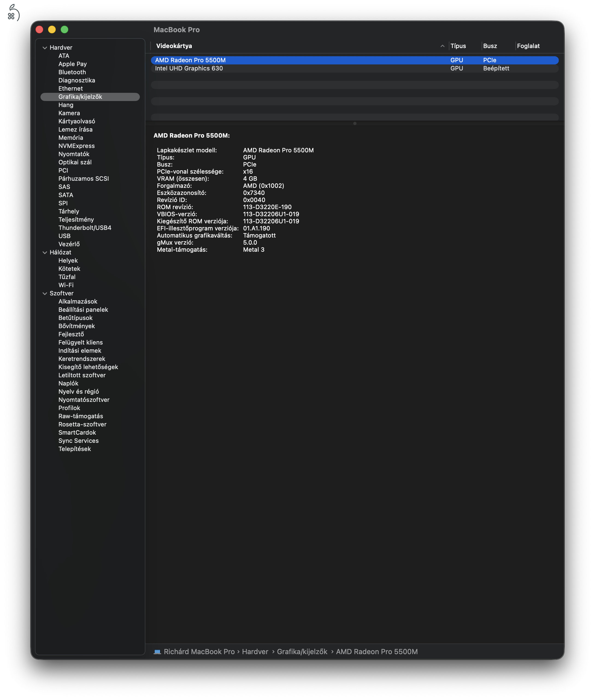
Task: Open Nyomtatók in the sidebar
Action: pyautogui.click(x=74, y=154)
